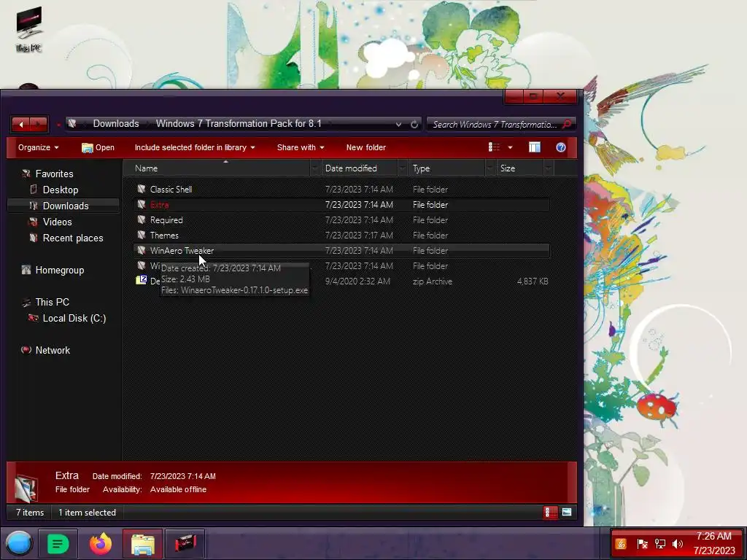Select the Themes folder name
The height and width of the screenshot is (560, 747).
[x=164, y=236]
